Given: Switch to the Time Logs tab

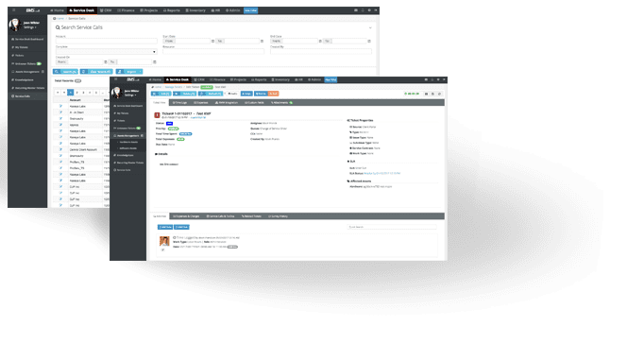Looking at the screenshot, I should [179, 102].
